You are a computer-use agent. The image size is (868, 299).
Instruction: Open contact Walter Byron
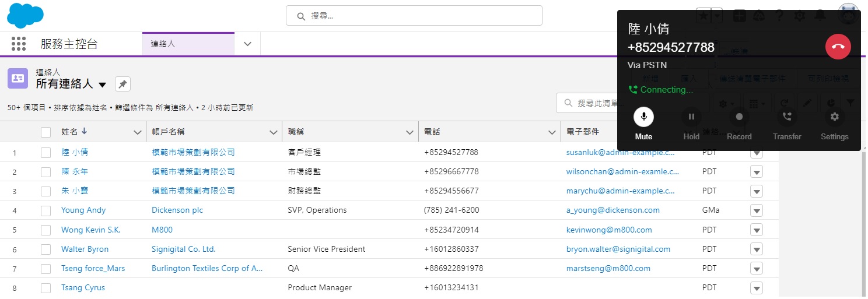85,249
